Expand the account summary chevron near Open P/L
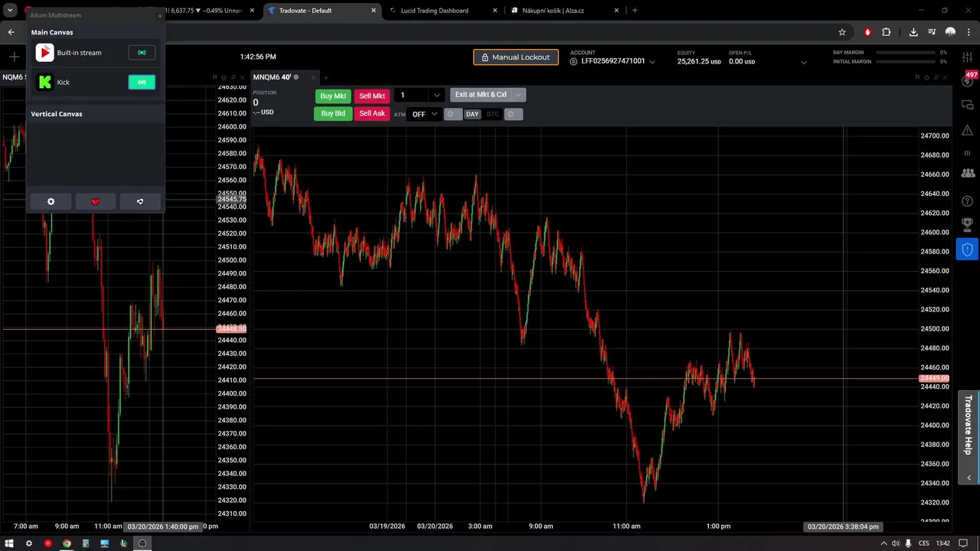 [x=803, y=62]
